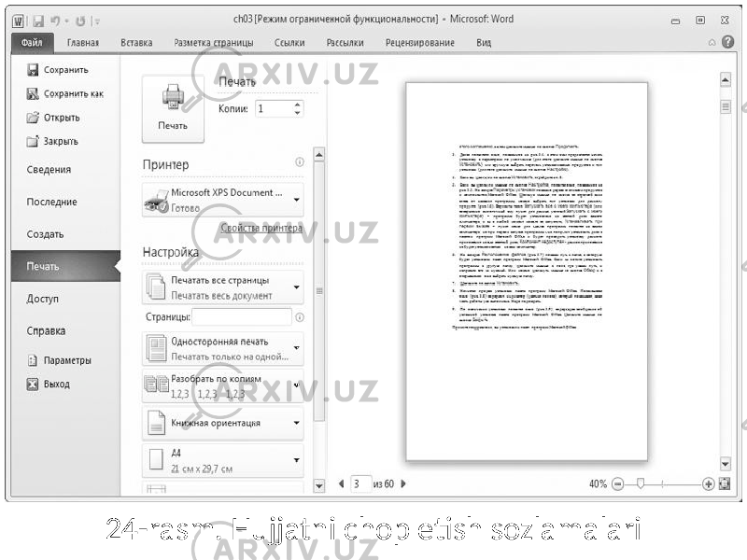Open Параметры options
Screen dimensions: 747x560
coord(59,360)
